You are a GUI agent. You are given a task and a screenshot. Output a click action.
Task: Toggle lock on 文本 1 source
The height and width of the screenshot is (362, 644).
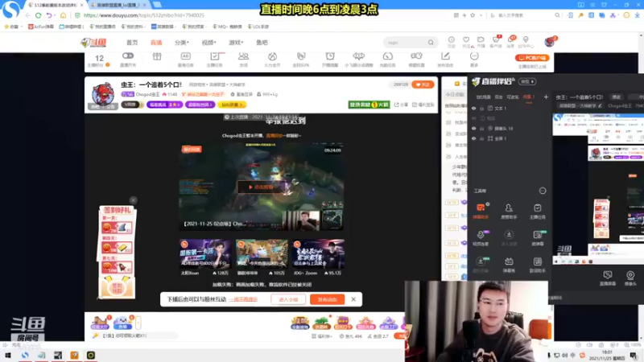pyautogui.click(x=481, y=109)
